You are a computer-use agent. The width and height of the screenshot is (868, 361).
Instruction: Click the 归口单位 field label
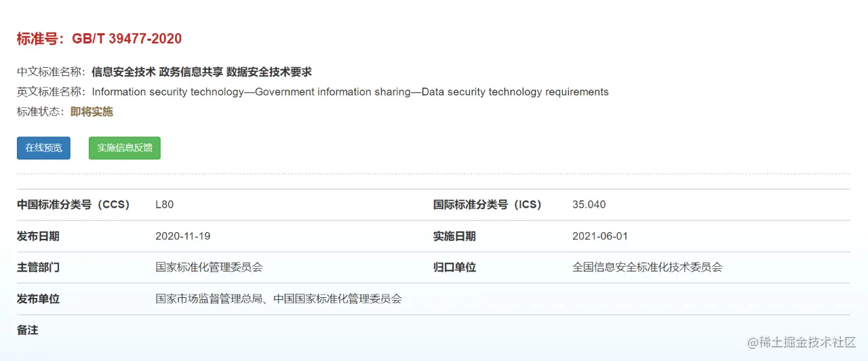(454, 267)
